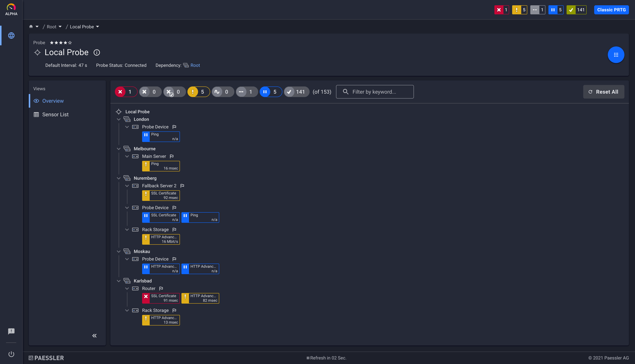Set the fifth priority star of Probe
635x364 pixels.
[70, 43]
